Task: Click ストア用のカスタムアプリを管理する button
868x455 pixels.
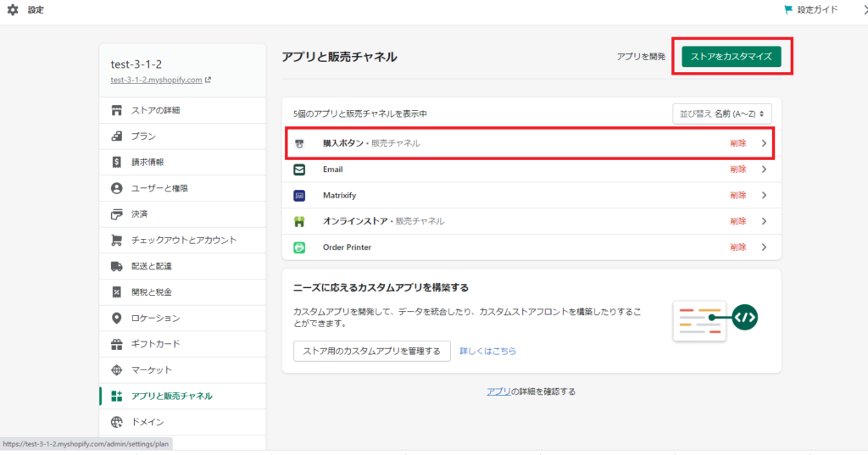Action: click(371, 351)
